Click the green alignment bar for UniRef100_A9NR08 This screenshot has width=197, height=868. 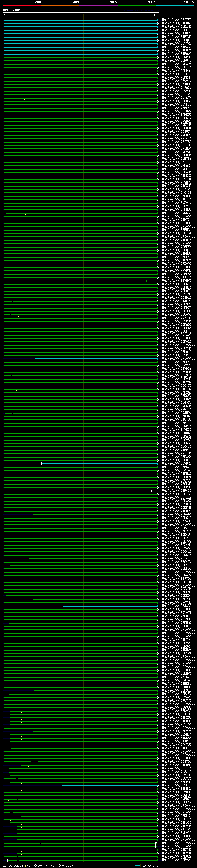pyautogui.click(x=81, y=57)
